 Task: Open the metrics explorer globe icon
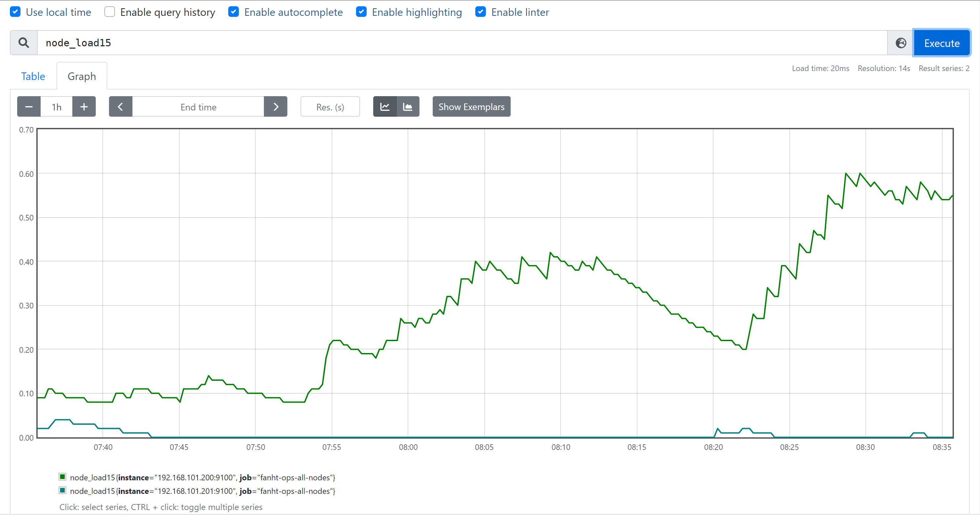[x=900, y=43]
